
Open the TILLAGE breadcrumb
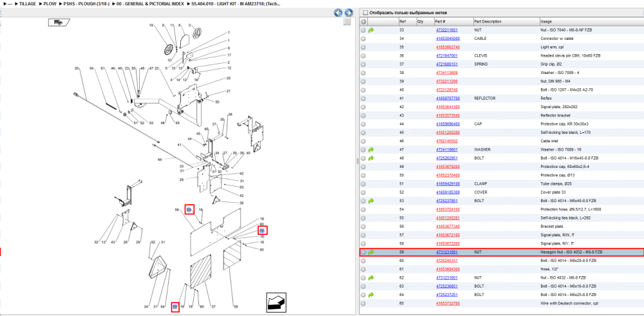coord(28,4)
